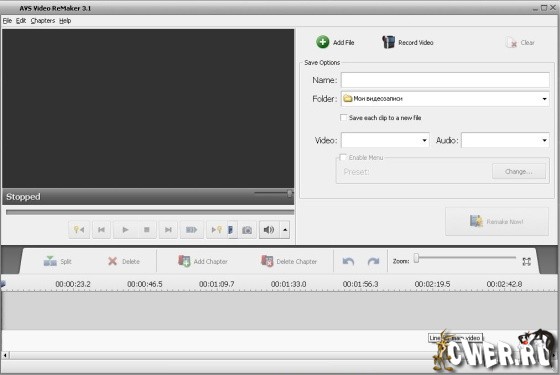Start playback with the play button
The width and height of the screenshot is (560, 375).
click(125, 230)
